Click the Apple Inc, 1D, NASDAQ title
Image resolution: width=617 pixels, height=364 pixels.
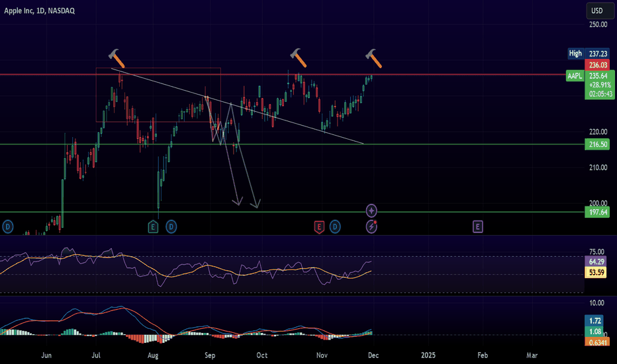point(39,11)
